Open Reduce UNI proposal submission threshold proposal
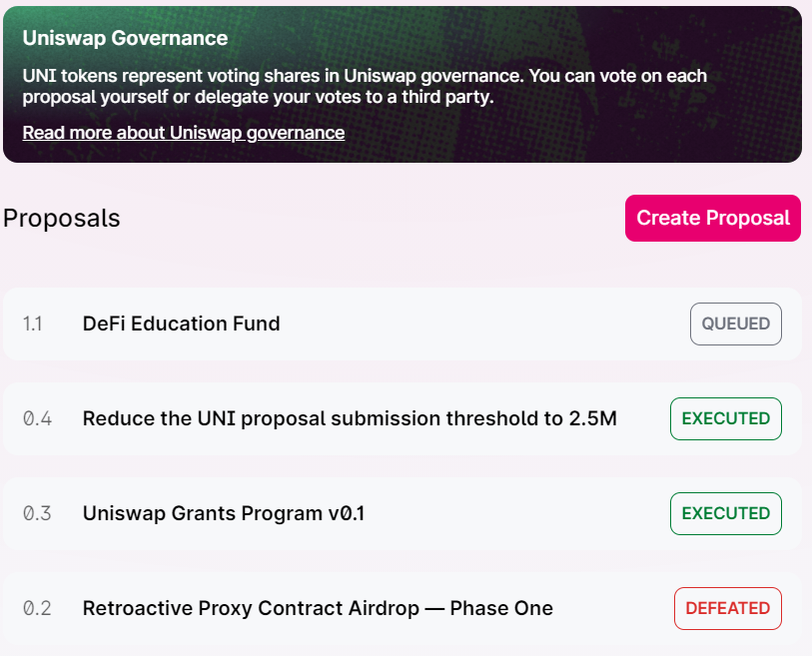This screenshot has width=812, height=656. click(350, 418)
